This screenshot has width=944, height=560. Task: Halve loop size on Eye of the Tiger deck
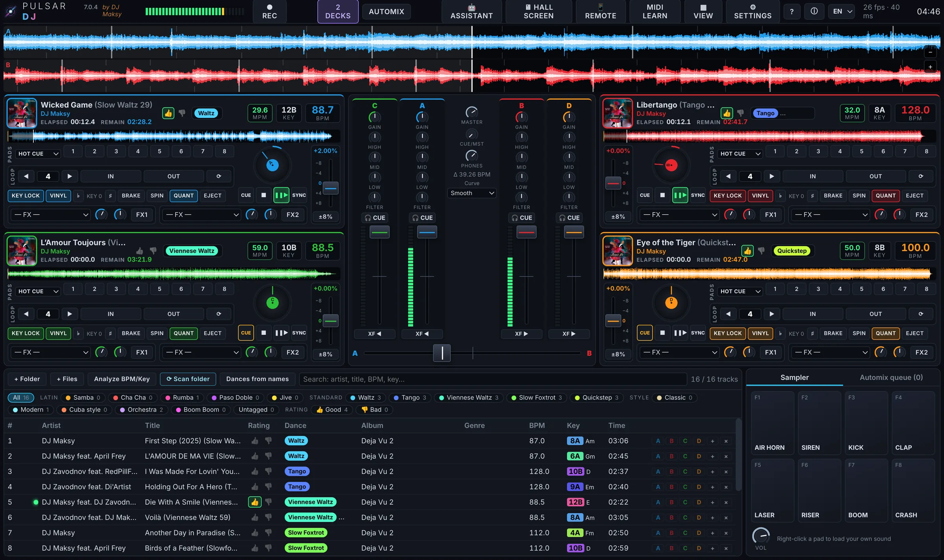tap(728, 314)
